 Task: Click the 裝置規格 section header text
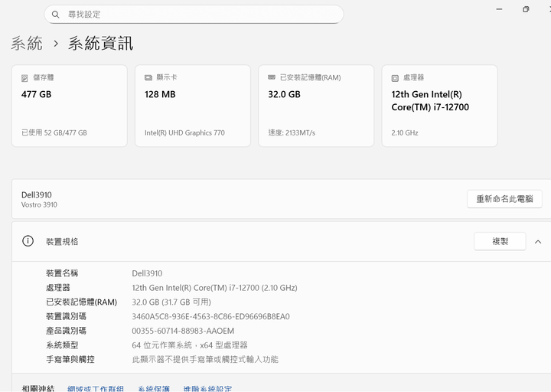point(62,241)
